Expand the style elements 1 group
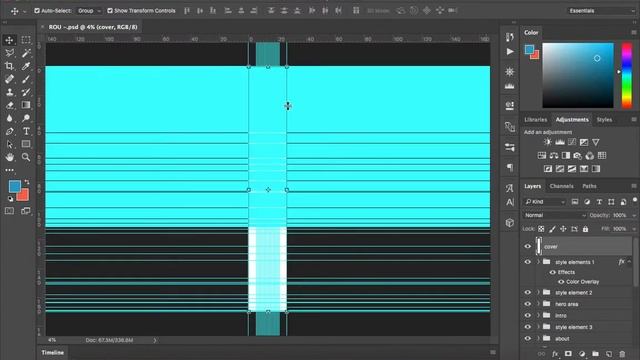This screenshot has width=640, height=360. click(538, 262)
